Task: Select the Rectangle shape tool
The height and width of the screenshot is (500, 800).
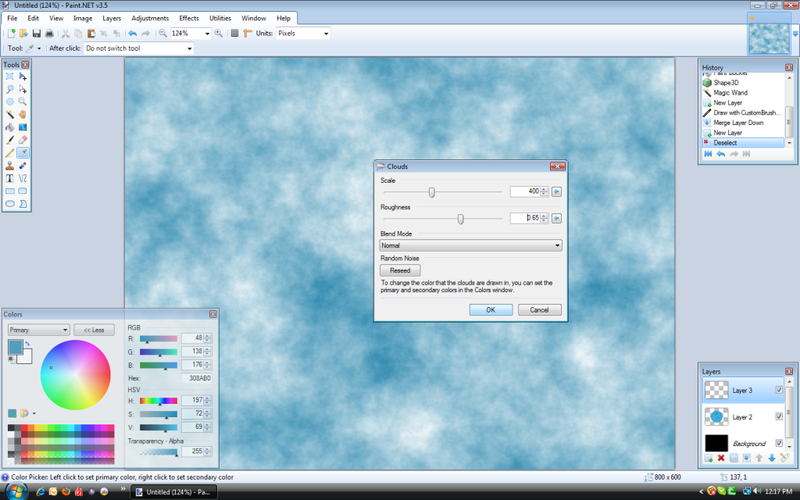Action: coord(10,191)
